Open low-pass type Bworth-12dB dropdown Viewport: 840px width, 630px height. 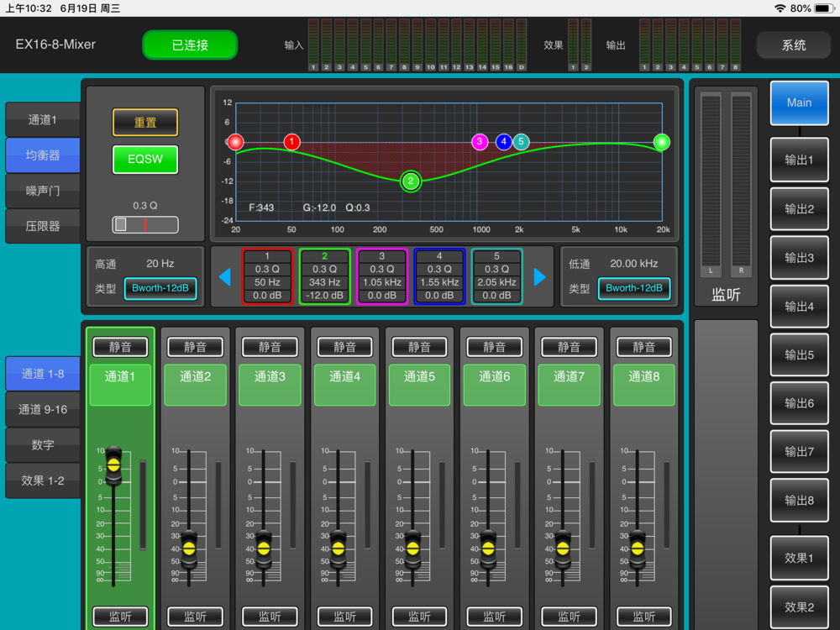point(633,288)
